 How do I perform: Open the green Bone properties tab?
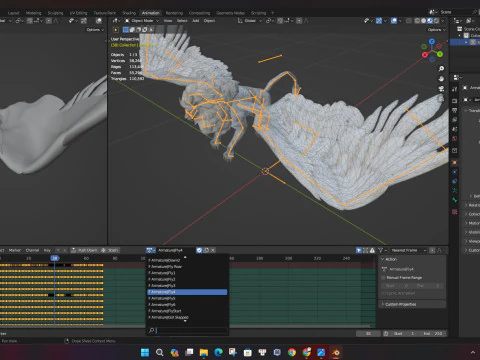pyautogui.click(x=455, y=200)
